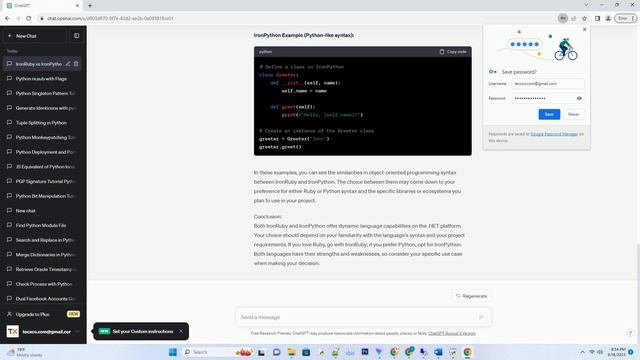Click the send message arrow icon

[481, 317]
